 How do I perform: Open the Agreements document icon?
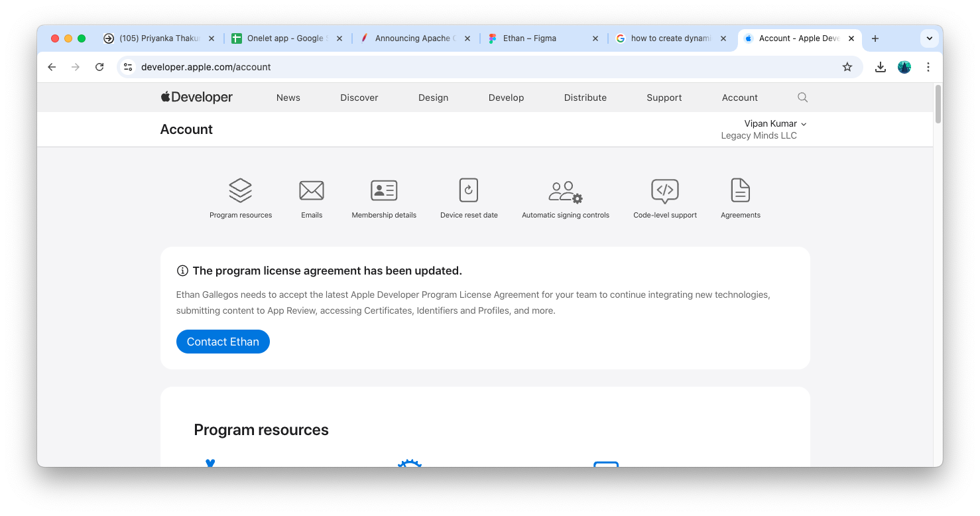(x=740, y=190)
